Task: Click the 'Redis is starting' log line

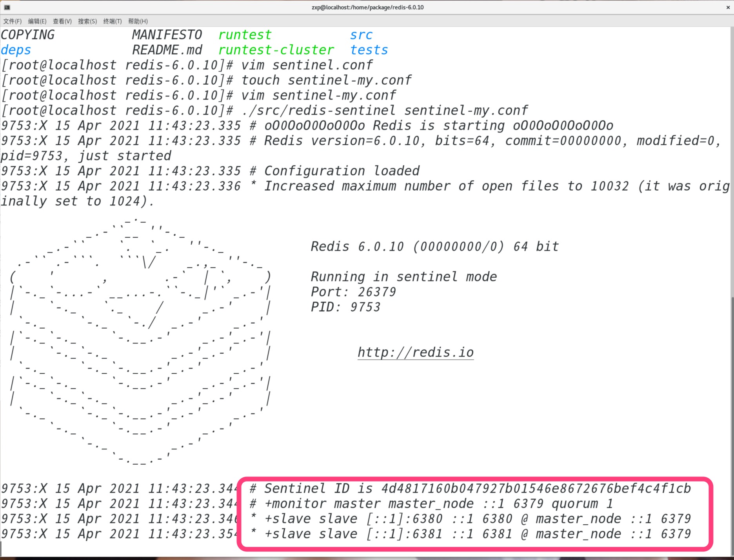Action: click(307, 125)
